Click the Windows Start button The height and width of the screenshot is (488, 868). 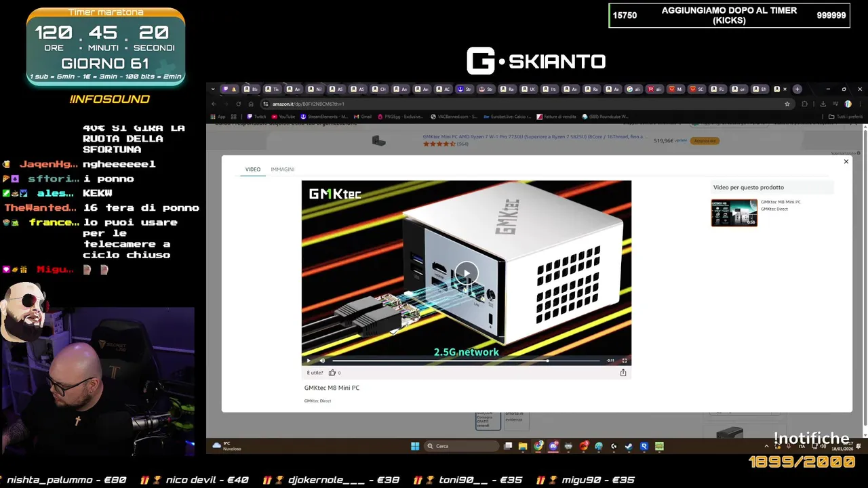[x=415, y=446]
